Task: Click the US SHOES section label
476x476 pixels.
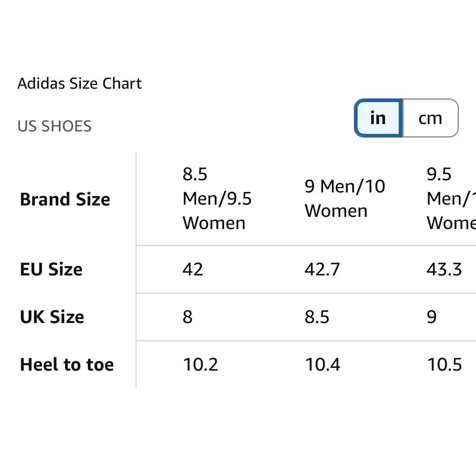Action: pos(55,126)
